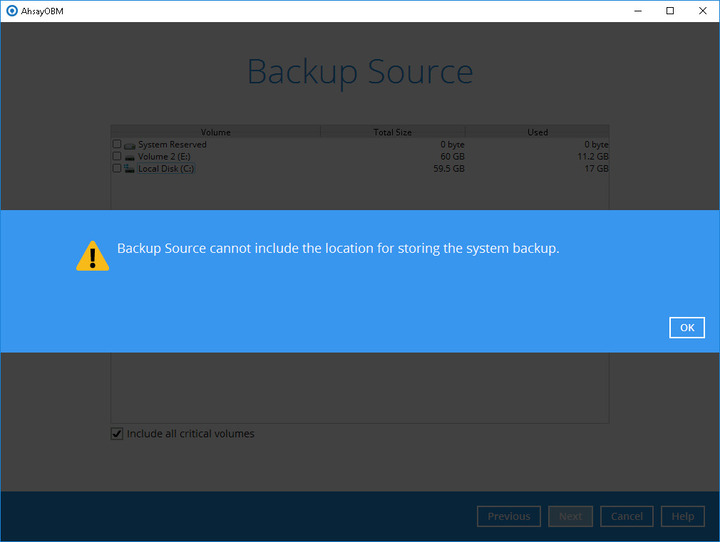Click the AhsayOBM logo in the title bar

tap(11, 11)
